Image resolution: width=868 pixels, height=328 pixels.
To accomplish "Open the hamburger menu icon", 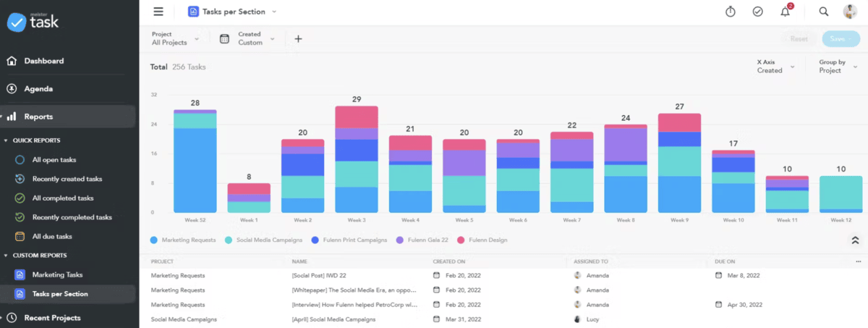I will point(158,12).
